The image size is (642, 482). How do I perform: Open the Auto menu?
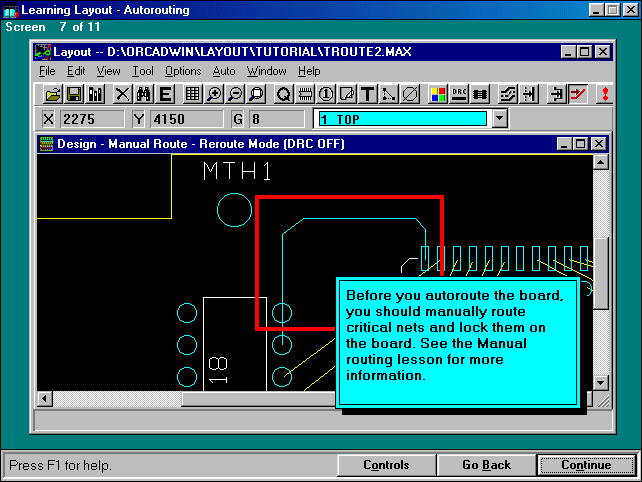[x=224, y=71]
